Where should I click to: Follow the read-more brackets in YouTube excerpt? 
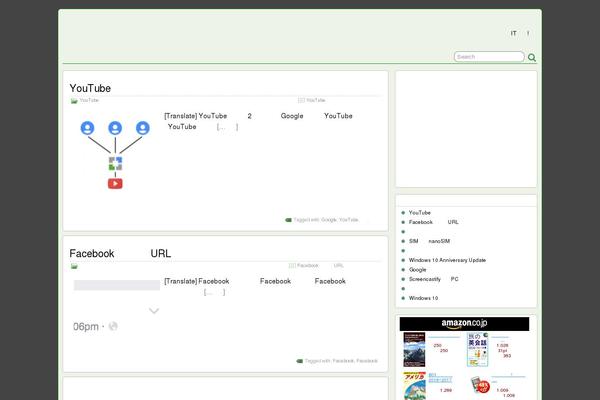227,127
